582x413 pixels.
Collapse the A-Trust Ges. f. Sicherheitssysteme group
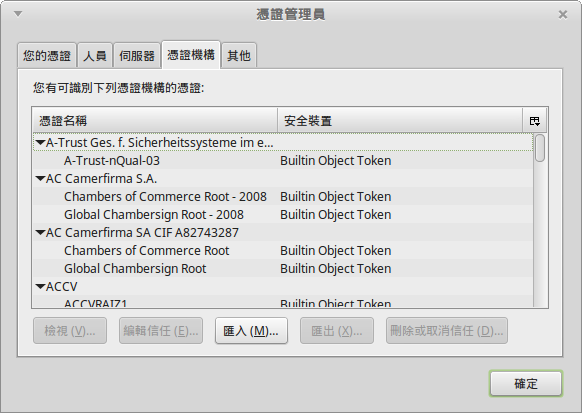click(40, 142)
